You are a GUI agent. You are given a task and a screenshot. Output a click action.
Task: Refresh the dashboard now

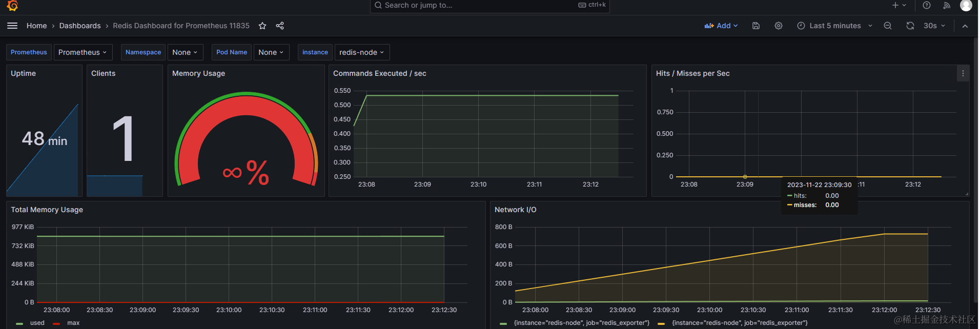(x=910, y=26)
